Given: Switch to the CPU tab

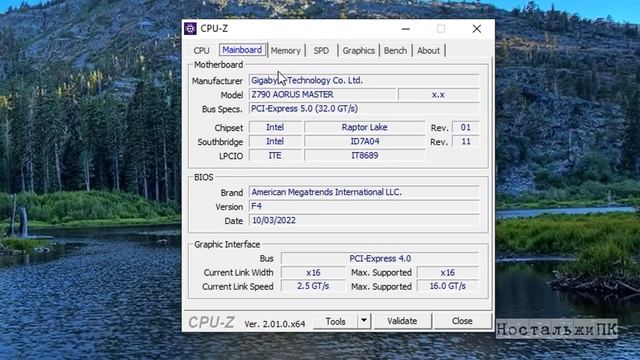Looking at the screenshot, I should (x=201, y=51).
